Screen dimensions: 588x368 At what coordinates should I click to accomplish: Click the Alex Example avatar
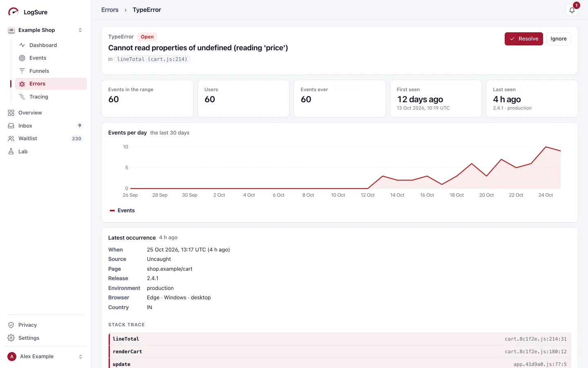click(x=12, y=357)
